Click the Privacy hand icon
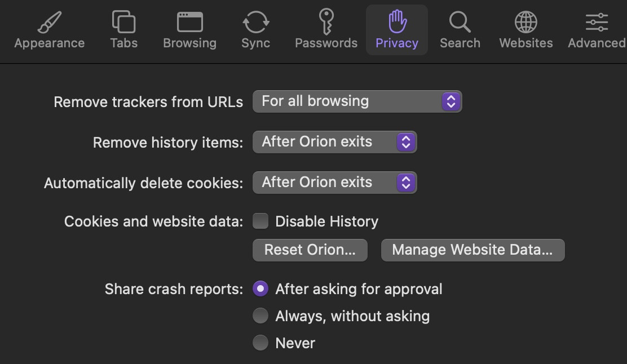The height and width of the screenshot is (364, 627). pos(397,23)
